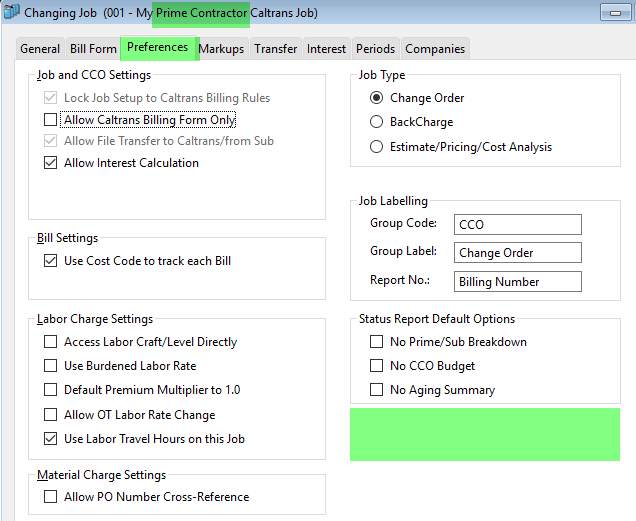Screen dimensions: 636x521
Task: Check No Aging Summary option
Action: pos(377,390)
